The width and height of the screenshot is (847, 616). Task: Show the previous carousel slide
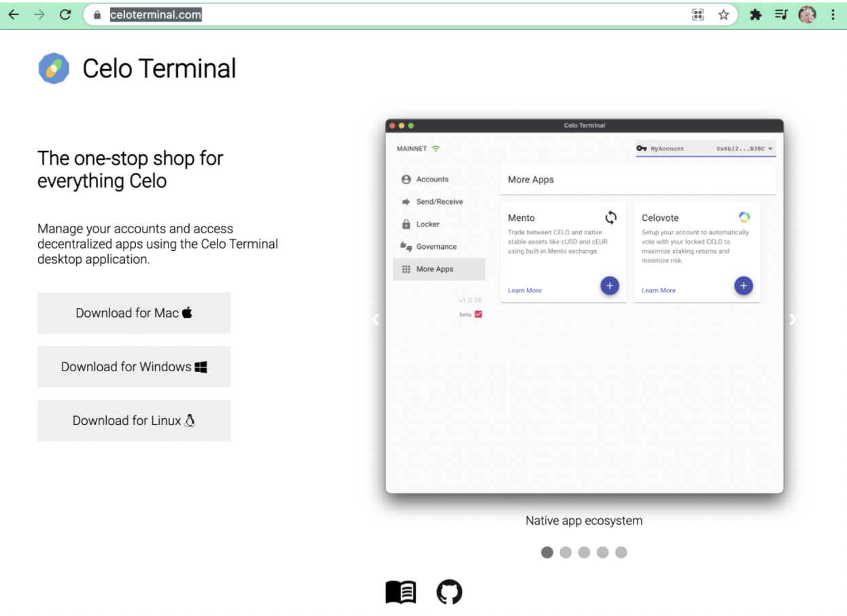376,320
